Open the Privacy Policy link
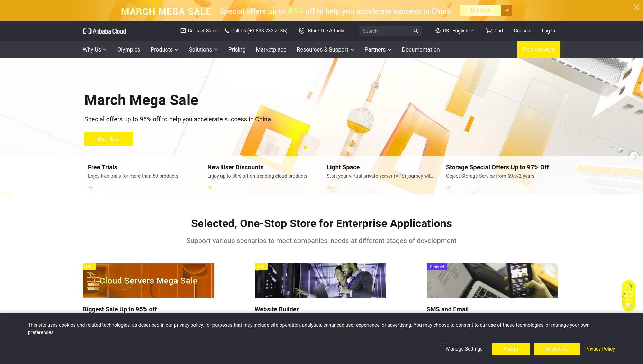This screenshot has height=364, width=643. coord(600,349)
